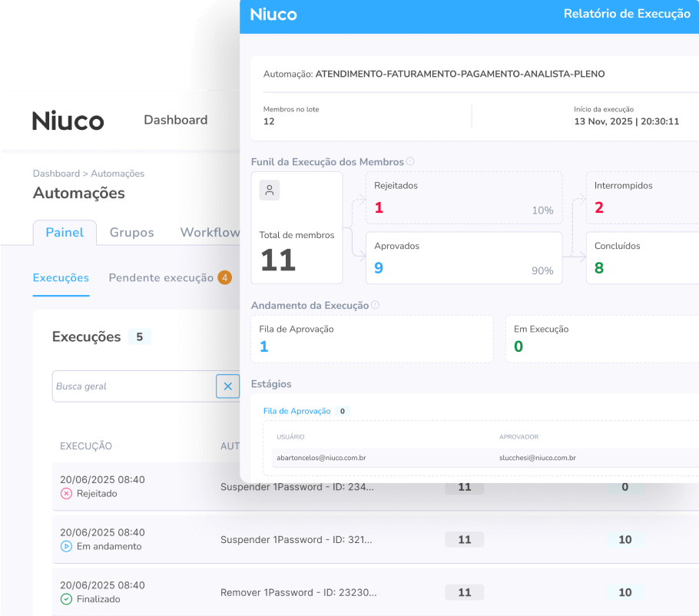
Task: Click the Dashboard breadcrumb link
Action: (56, 174)
